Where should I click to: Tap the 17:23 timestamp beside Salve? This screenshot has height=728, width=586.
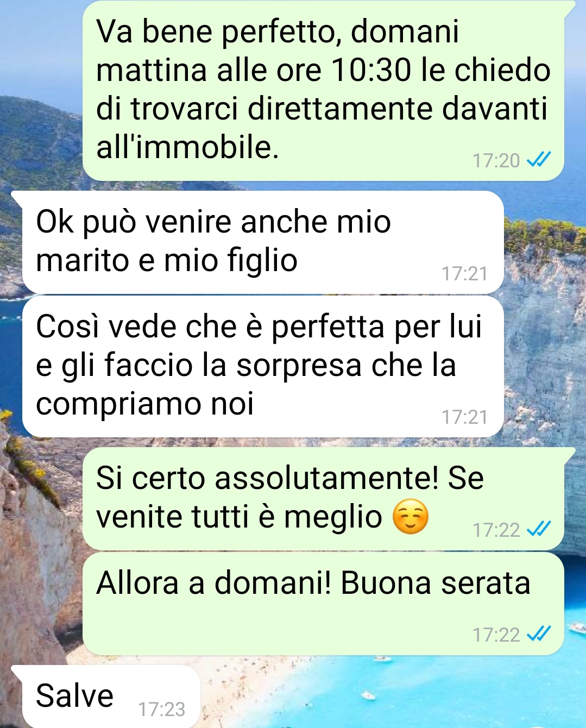162,710
